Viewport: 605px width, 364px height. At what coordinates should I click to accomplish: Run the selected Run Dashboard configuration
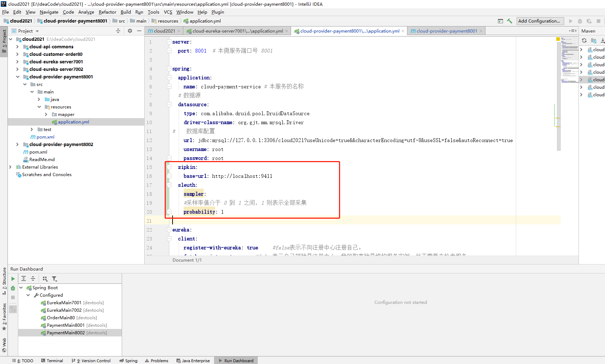coord(13,279)
